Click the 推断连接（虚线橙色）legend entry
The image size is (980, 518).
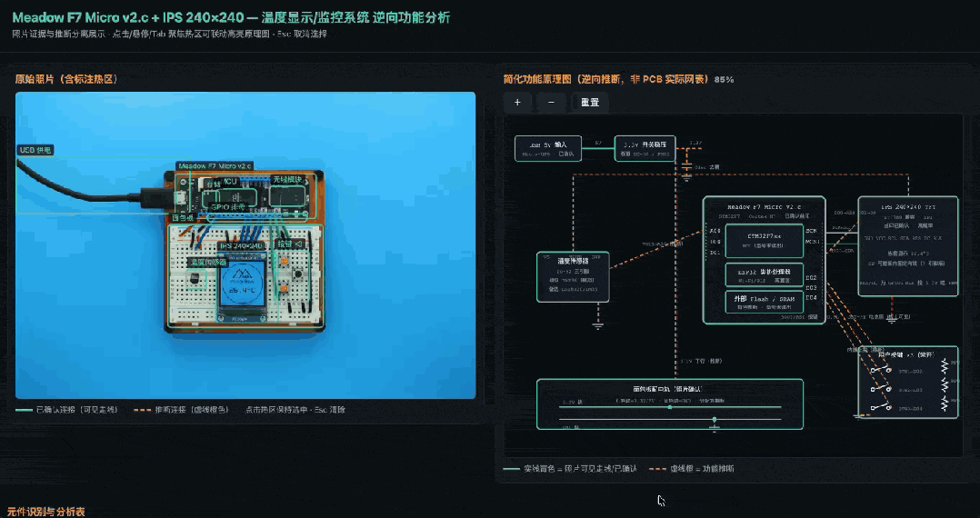point(183,410)
